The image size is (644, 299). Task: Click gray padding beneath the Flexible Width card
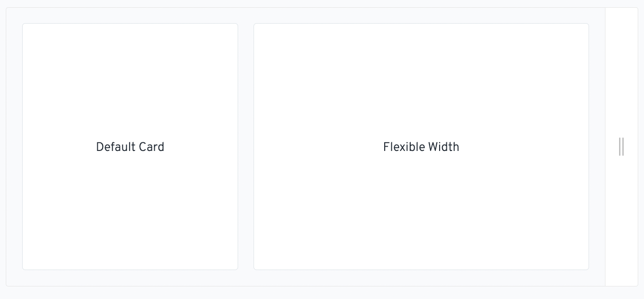click(421, 278)
